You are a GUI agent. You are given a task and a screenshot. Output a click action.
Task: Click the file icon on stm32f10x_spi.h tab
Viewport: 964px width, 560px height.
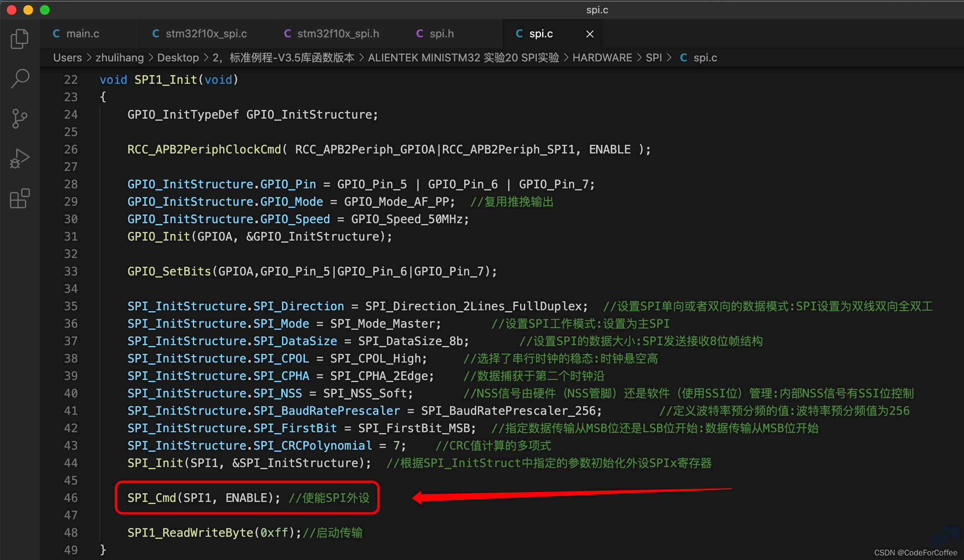tap(287, 34)
